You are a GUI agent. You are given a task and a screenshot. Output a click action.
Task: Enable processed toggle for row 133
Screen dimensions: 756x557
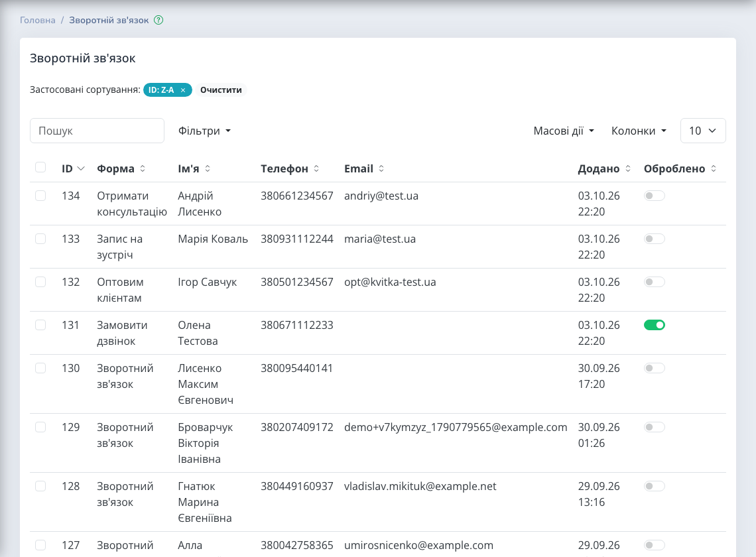(655, 239)
